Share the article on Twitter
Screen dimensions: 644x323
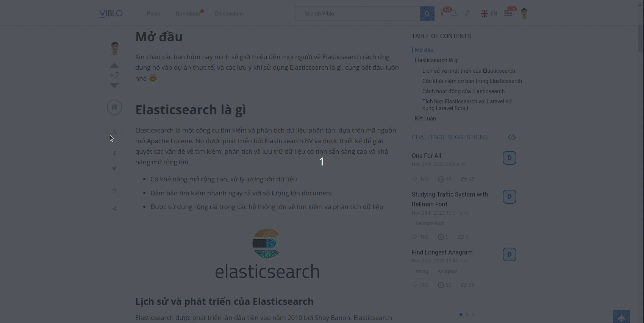[114, 169]
